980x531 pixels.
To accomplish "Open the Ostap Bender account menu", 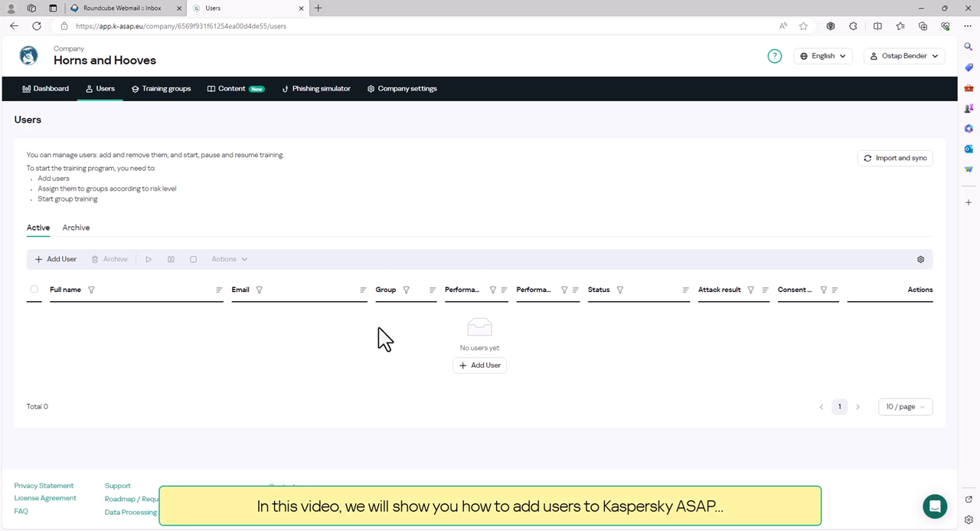I will point(904,56).
